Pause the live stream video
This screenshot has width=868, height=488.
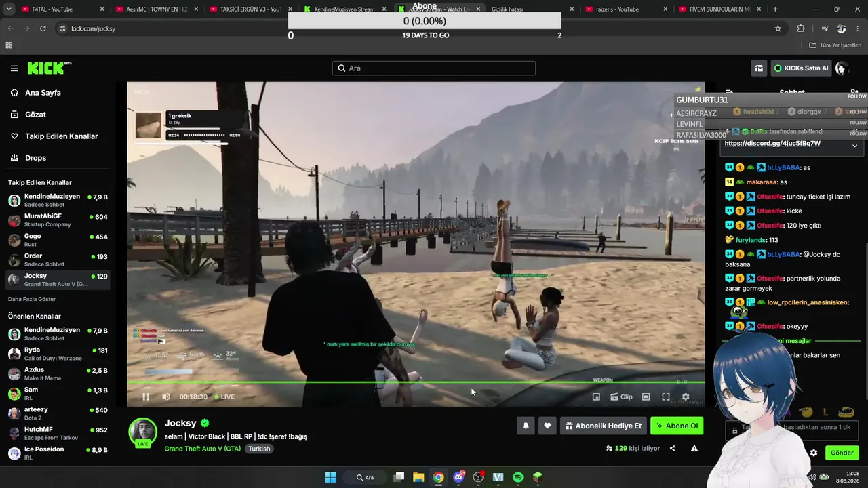(146, 396)
